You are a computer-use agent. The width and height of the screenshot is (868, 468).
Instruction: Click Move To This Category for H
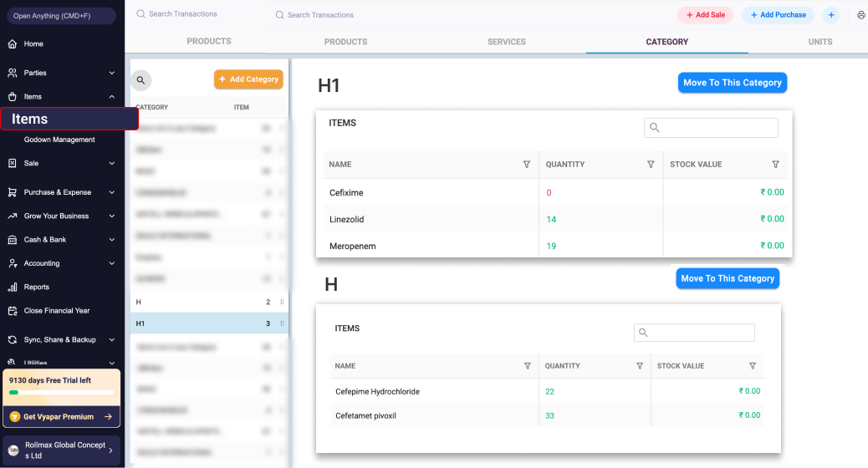click(x=728, y=278)
